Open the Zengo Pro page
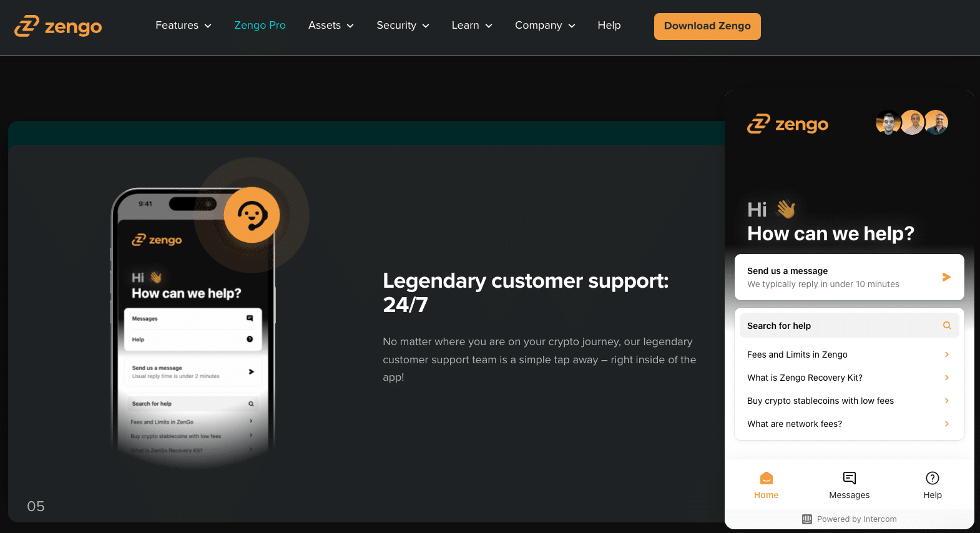Image resolution: width=980 pixels, height=533 pixels. (260, 26)
